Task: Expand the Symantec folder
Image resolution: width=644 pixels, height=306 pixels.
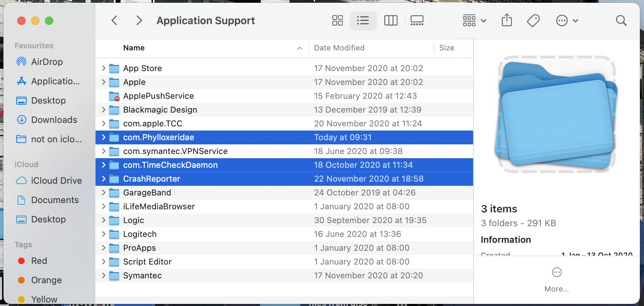Action: (103, 276)
